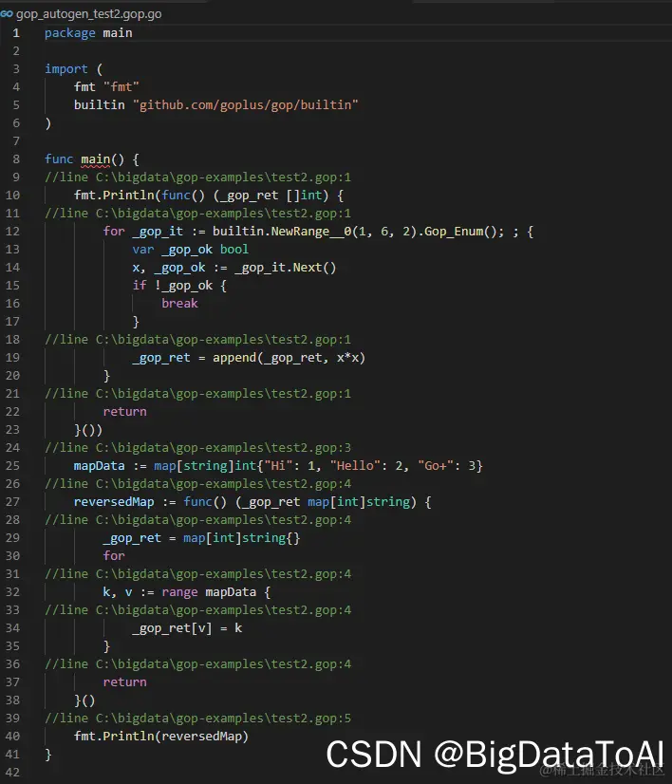
Task: Click 'fmt.Println' on line 10
Action: [x=114, y=196]
